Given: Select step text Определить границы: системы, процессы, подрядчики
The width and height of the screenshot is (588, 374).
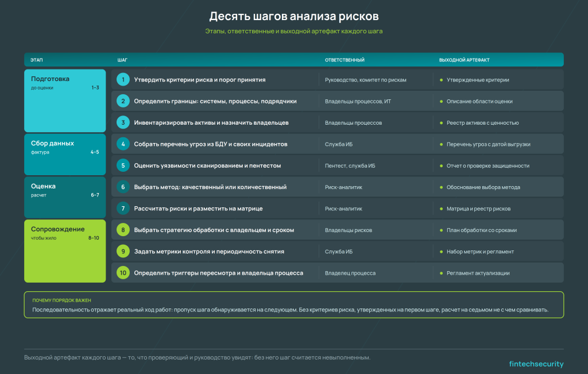Looking at the screenshot, I should [x=215, y=101].
